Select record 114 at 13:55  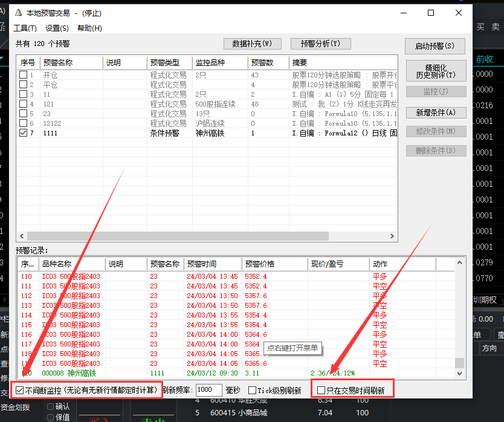(x=236, y=315)
